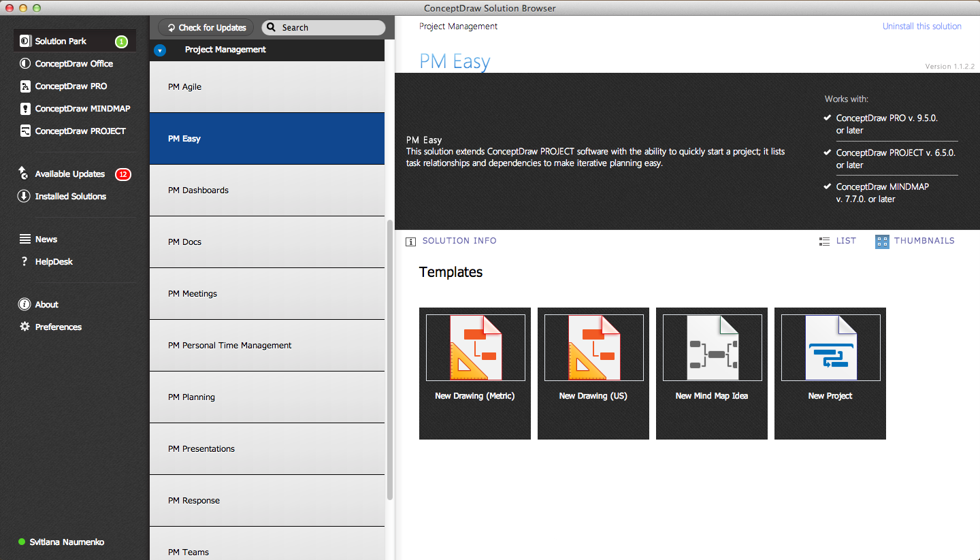The image size is (980, 560).
Task: Click the News list icon
Action: point(25,240)
